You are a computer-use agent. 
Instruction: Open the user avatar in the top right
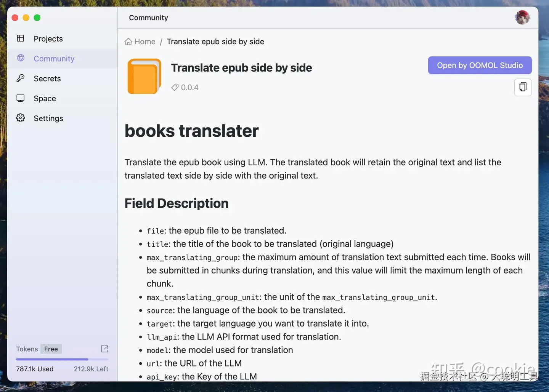click(522, 17)
